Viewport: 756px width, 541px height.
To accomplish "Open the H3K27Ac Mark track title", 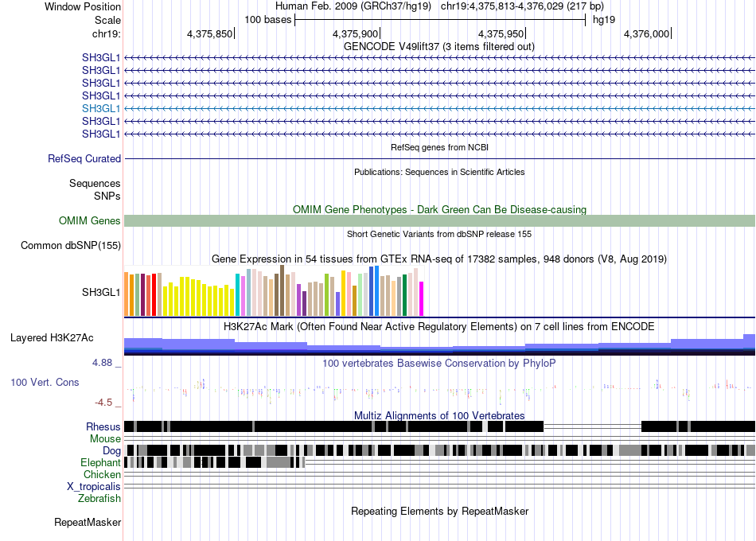I will click(439, 326).
